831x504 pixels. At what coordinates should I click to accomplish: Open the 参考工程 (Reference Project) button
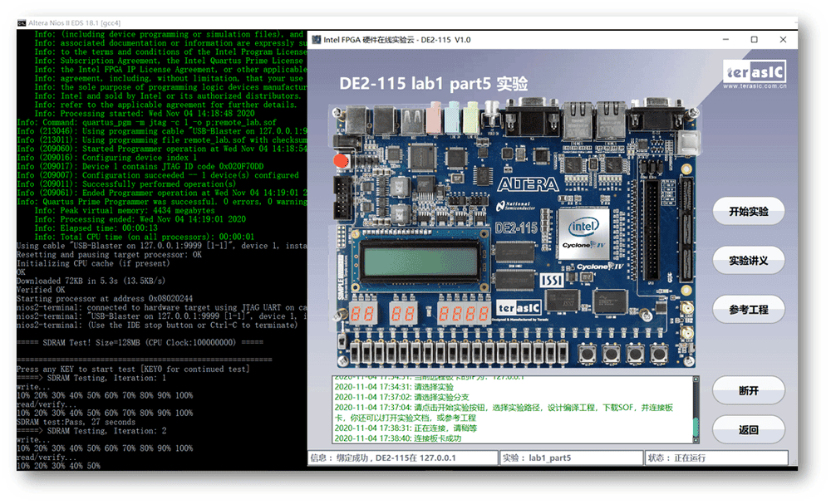pos(748,309)
